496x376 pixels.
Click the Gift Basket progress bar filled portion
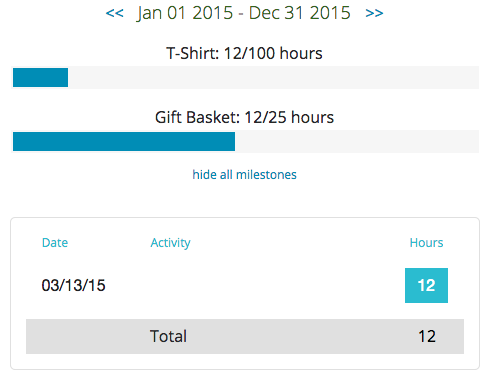click(x=124, y=141)
